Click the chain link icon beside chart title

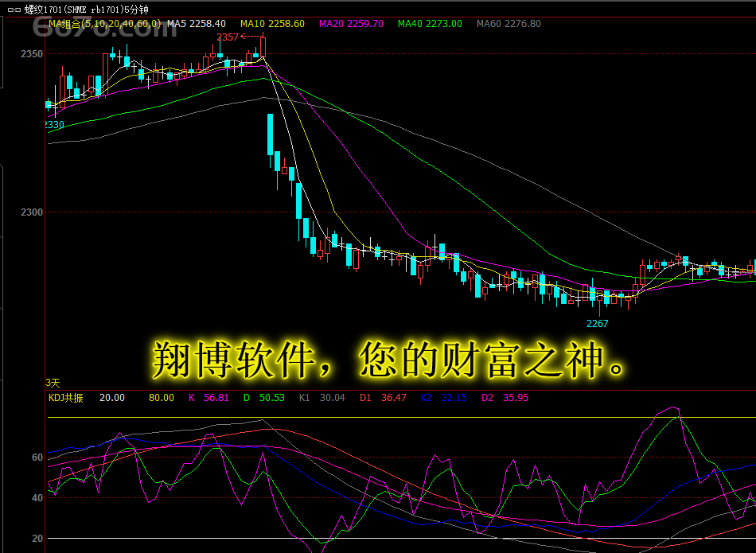pos(14,10)
